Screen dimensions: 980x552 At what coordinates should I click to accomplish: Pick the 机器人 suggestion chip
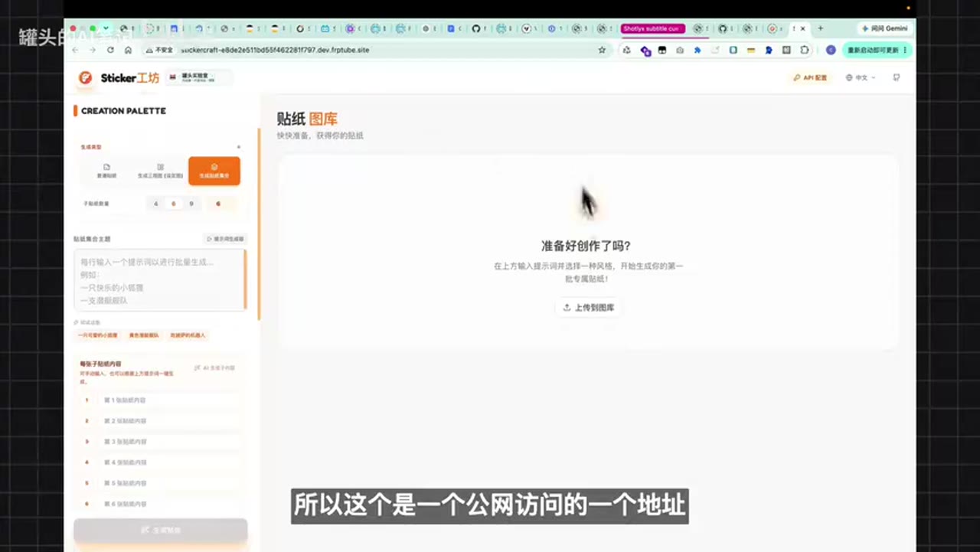[x=188, y=335]
